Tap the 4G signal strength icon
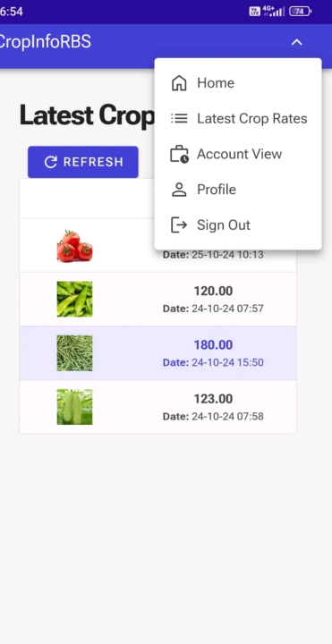The height and width of the screenshot is (644, 332). tap(274, 11)
